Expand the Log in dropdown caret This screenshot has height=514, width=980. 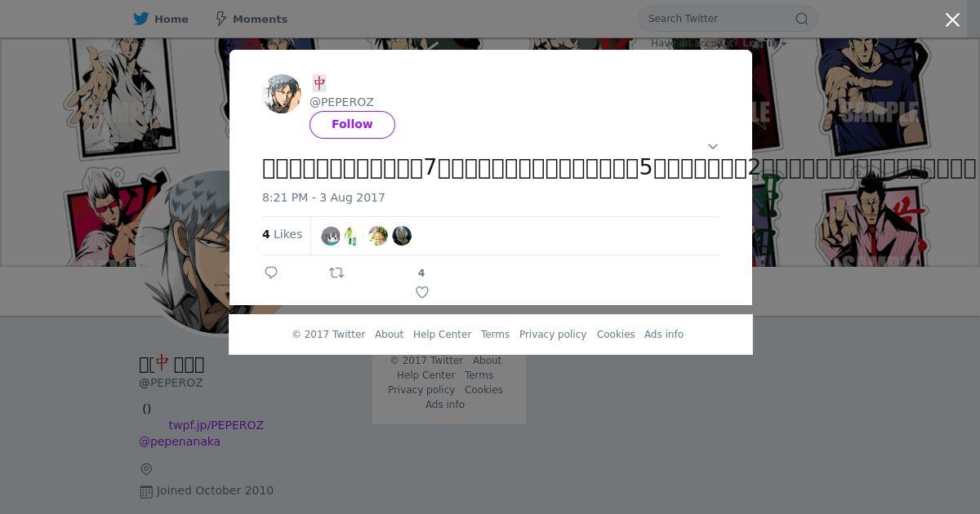pyautogui.click(x=784, y=43)
